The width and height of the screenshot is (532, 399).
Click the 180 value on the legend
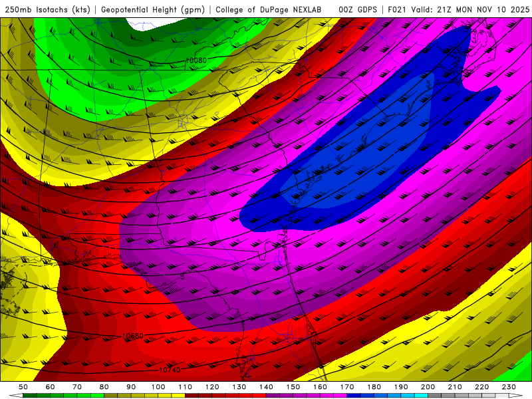(x=374, y=387)
